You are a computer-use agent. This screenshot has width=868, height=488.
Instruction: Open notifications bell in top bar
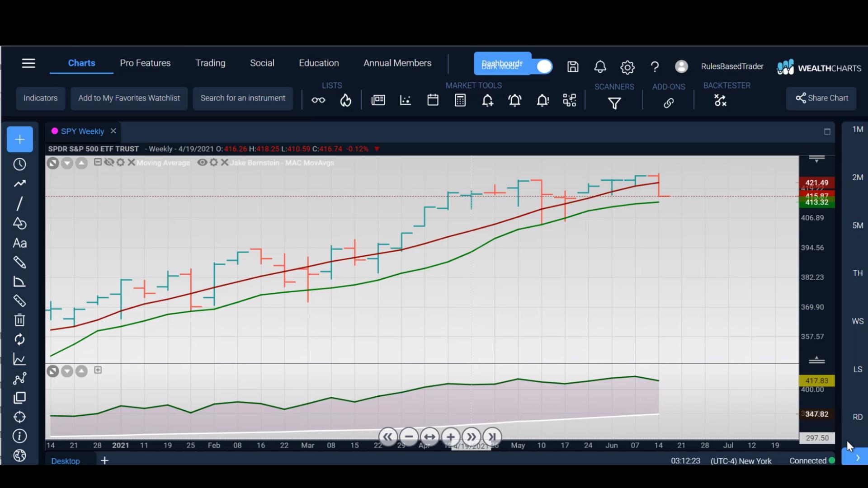point(600,67)
